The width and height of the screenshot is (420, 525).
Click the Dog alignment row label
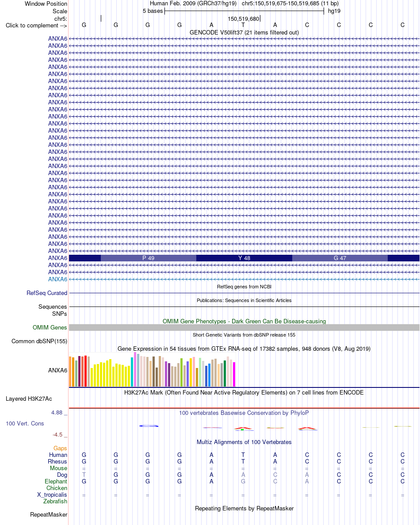coord(62,475)
